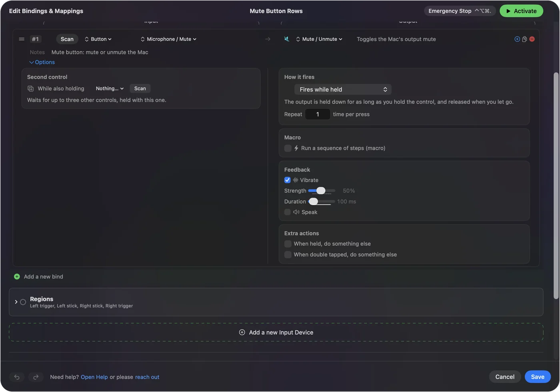The image size is (560, 392).
Task: Save the bindings with the Save button
Action: (x=538, y=377)
